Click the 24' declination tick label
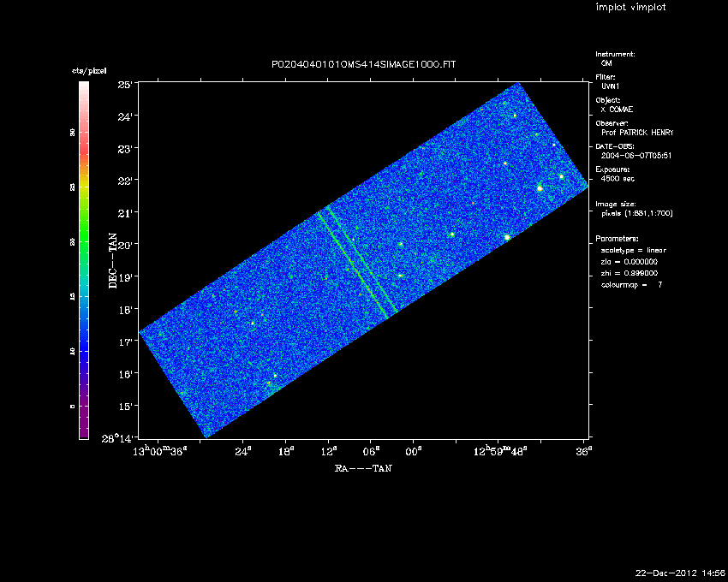728x582 pixels. coord(125,116)
